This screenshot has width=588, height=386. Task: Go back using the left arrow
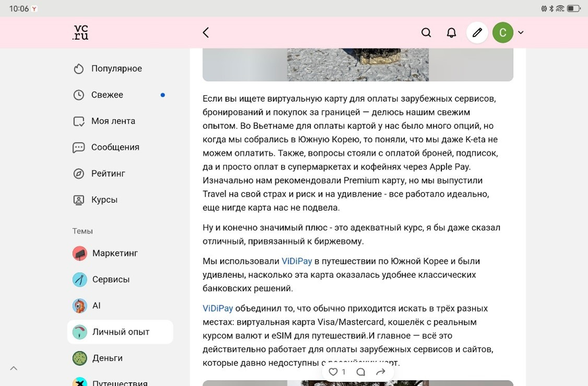pos(206,32)
